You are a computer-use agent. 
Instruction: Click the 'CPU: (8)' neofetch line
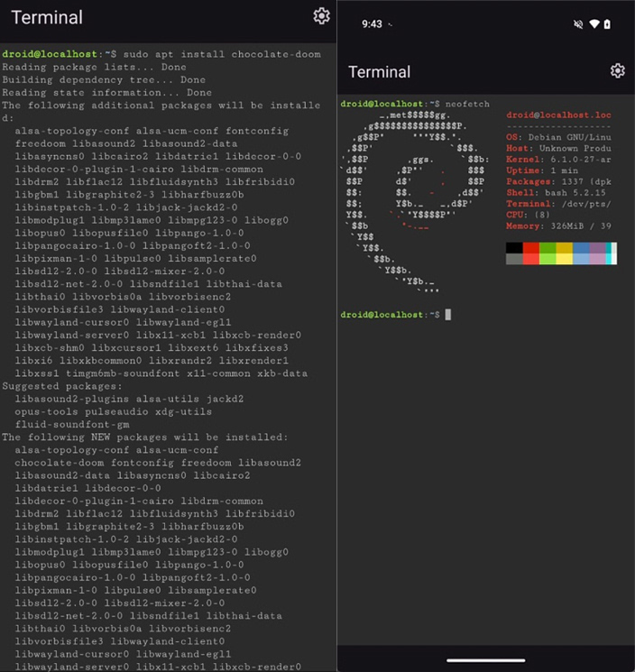click(528, 215)
